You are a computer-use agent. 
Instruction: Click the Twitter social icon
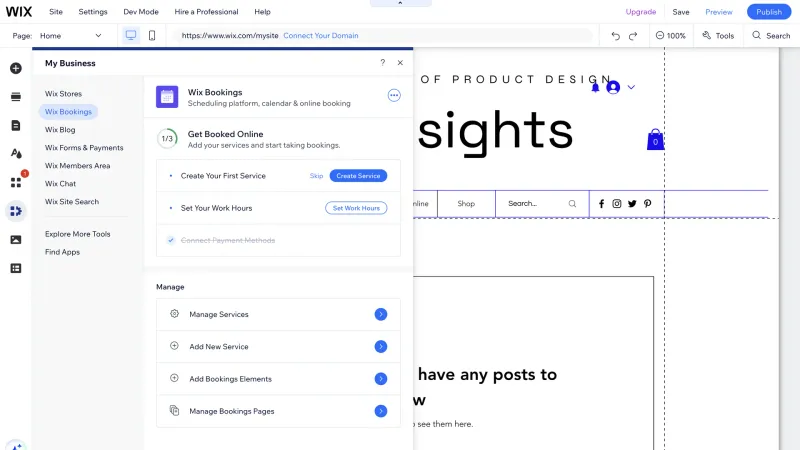tap(632, 204)
